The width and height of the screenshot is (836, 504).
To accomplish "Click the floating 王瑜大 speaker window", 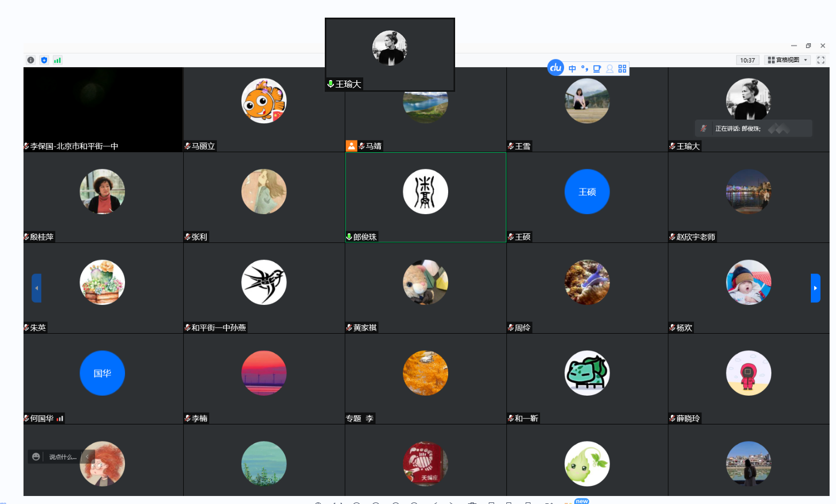I will pos(389,53).
